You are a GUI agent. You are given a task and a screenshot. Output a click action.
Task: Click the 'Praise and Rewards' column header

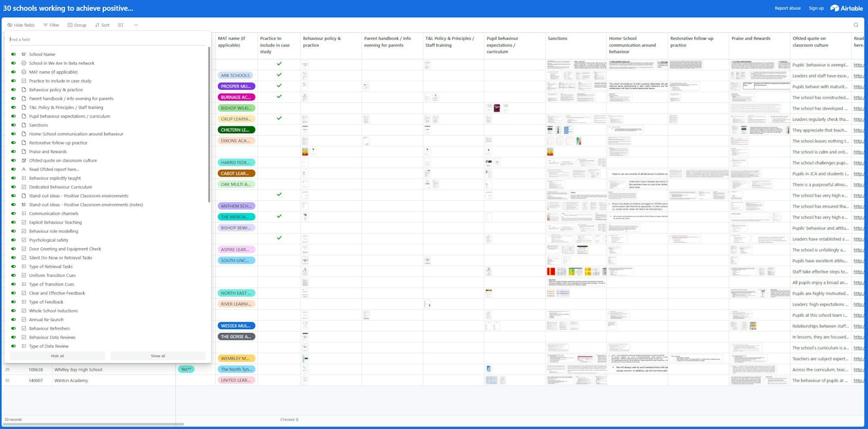tap(759, 46)
